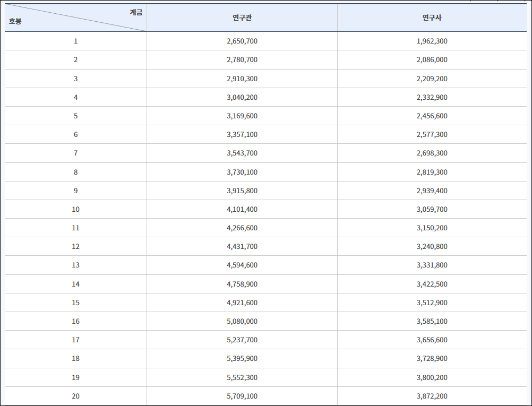Click 호봉 number 16 cell
This screenshot has height=406, width=532.
(76, 321)
